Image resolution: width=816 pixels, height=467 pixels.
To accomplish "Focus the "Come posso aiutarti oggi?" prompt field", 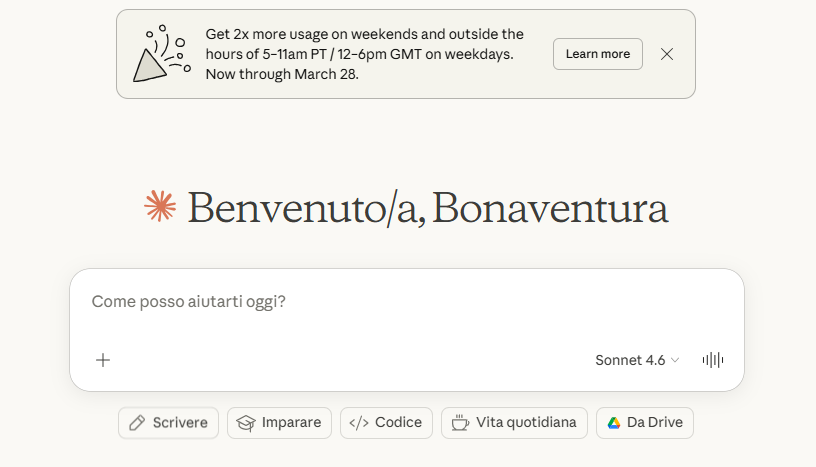I will click(x=400, y=301).
